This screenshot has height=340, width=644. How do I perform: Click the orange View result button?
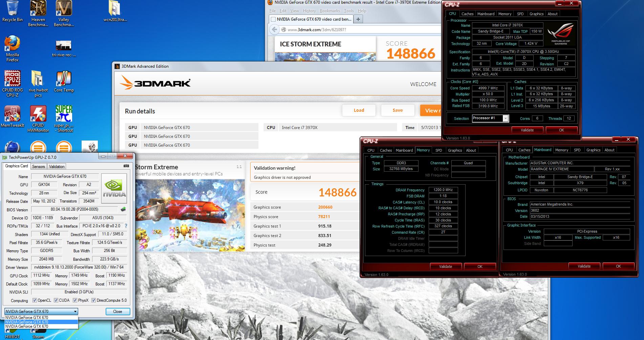click(431, 110)
